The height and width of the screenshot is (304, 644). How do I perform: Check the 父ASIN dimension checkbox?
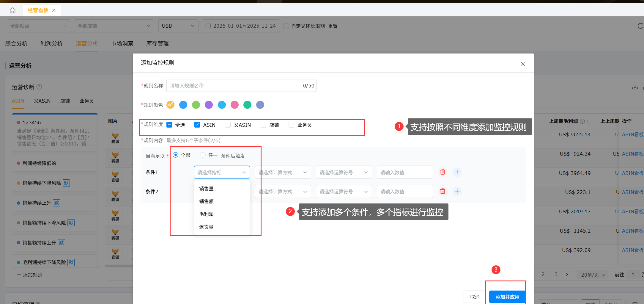click(228, 125)
